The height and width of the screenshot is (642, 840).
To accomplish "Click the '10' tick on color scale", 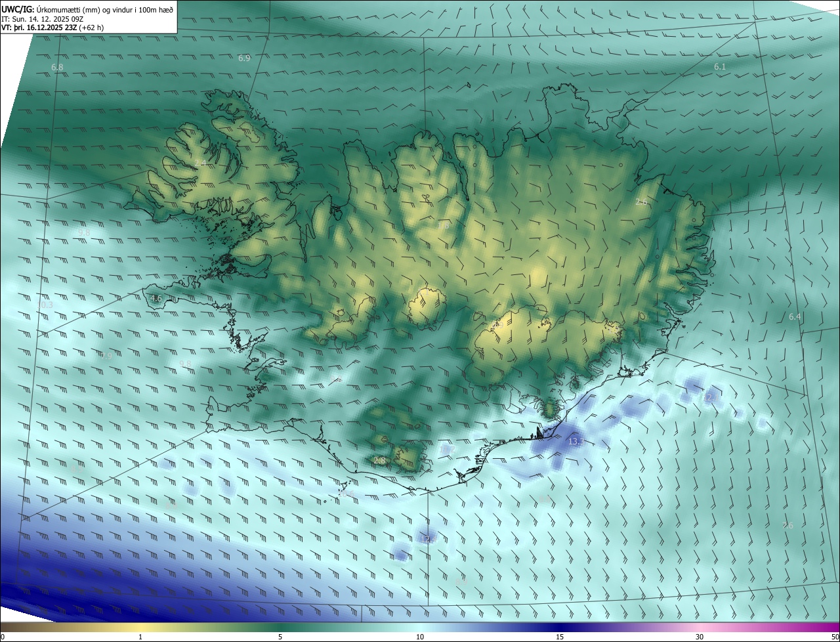I will point(420,637).
